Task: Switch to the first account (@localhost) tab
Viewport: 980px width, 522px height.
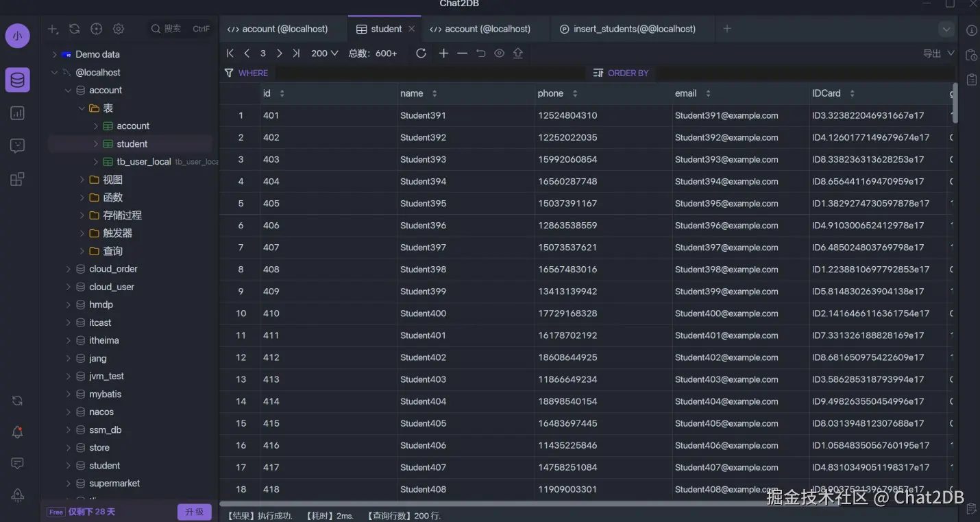Action: (x=278, y=29)
